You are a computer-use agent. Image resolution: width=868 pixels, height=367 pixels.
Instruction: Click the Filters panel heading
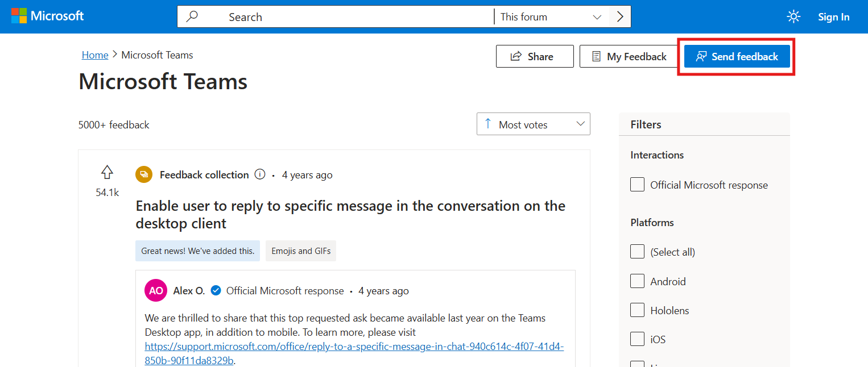pyautogui.click(x=646, y=124)
